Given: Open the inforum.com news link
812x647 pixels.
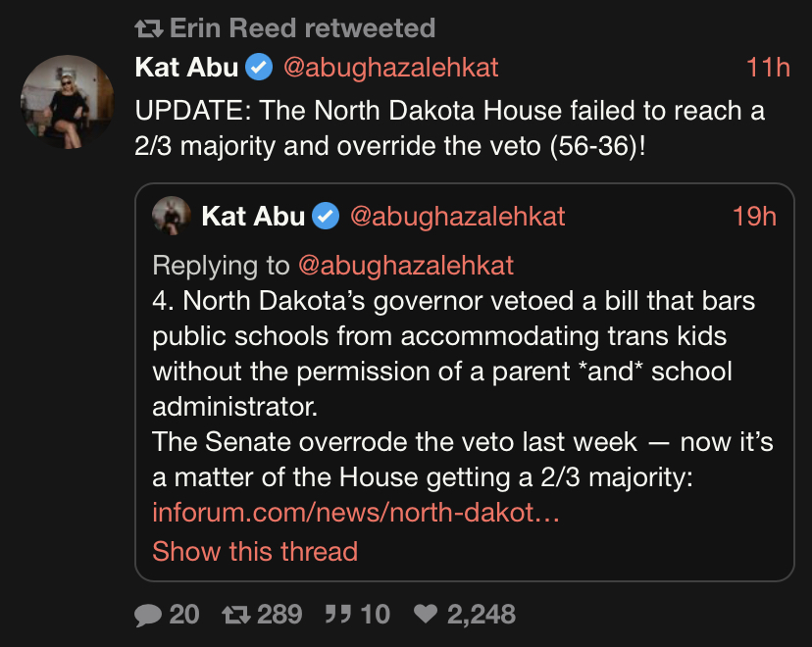Looking at the screenshot, I should point(355,512).
